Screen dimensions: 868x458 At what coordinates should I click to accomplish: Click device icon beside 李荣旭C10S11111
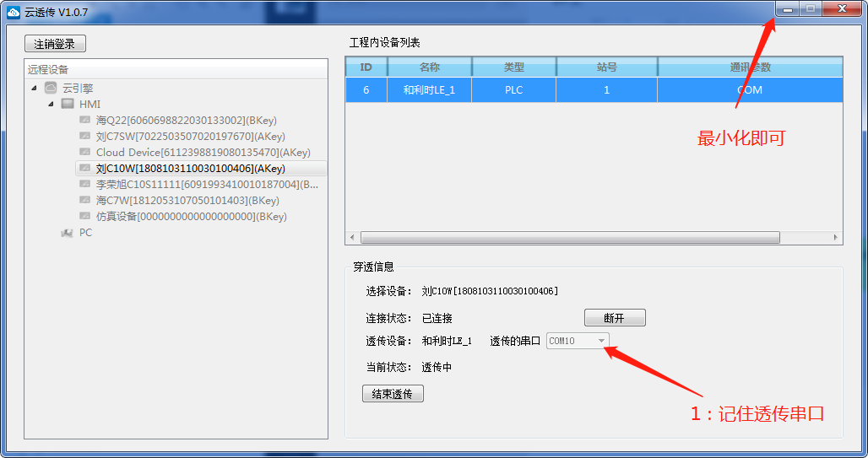tap(84, 184)
